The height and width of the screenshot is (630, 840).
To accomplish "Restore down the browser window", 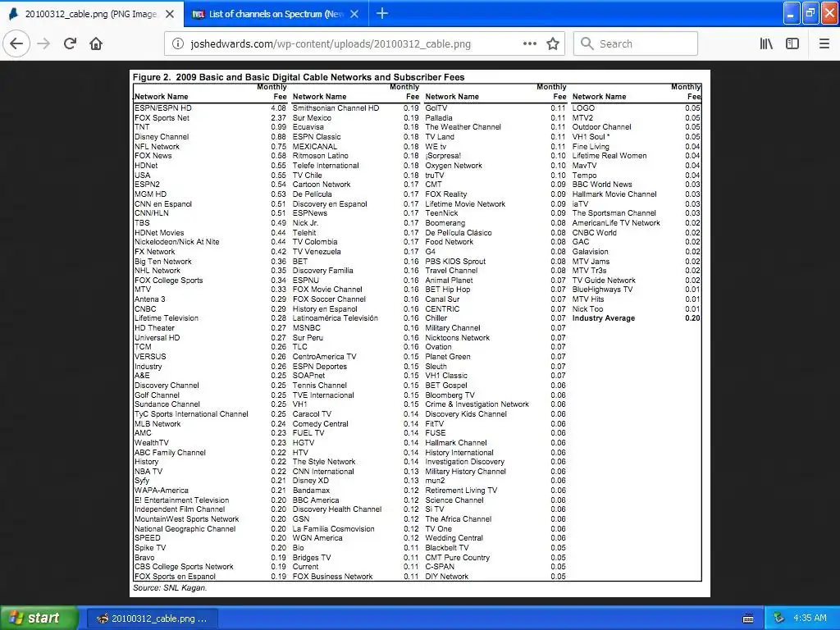I will coord(810,13).
